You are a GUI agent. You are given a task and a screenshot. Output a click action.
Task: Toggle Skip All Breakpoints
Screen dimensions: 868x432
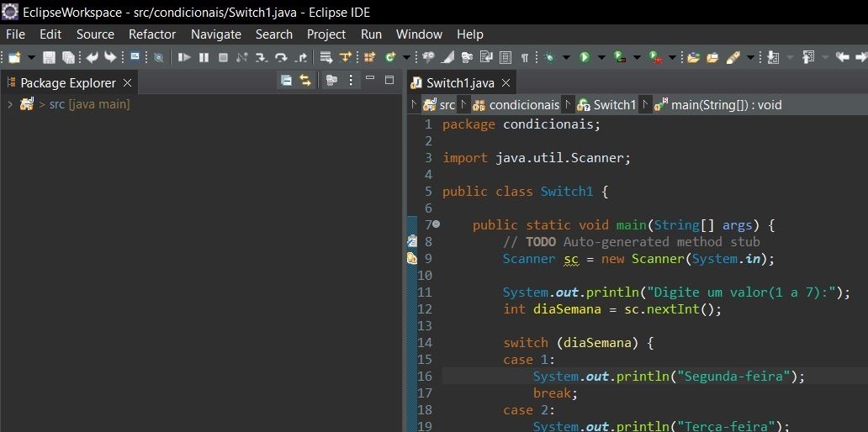click(158, 57)
